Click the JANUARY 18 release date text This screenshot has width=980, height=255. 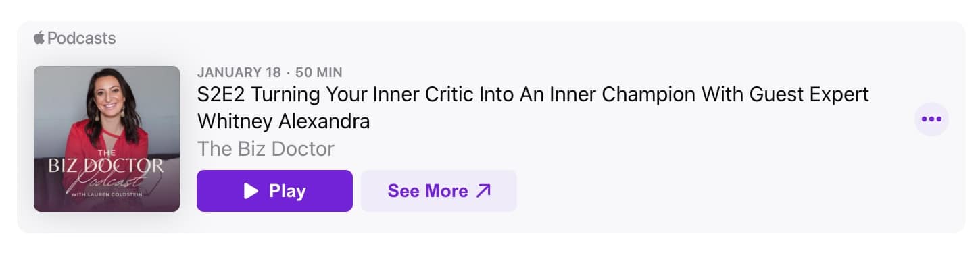[238, 72]
